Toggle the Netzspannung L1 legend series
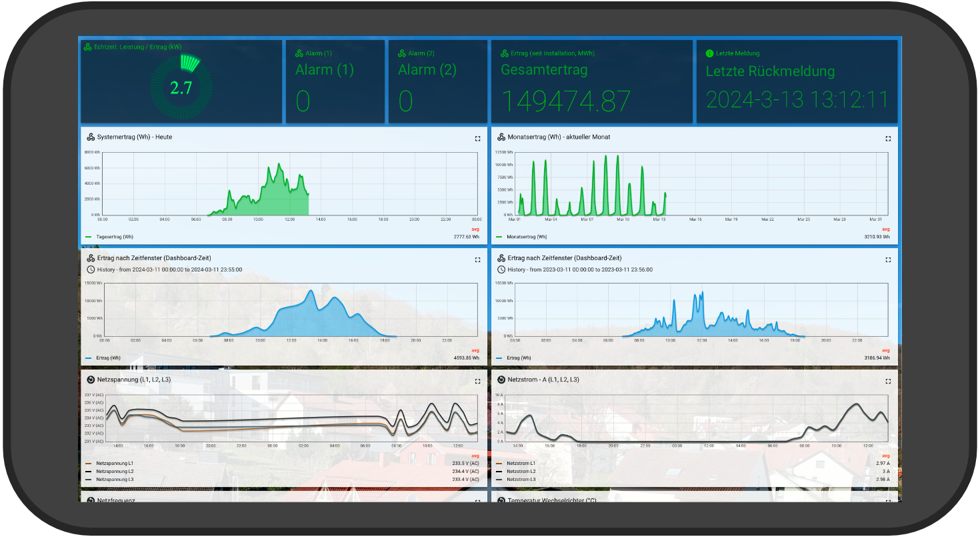 tap(115, 463)
